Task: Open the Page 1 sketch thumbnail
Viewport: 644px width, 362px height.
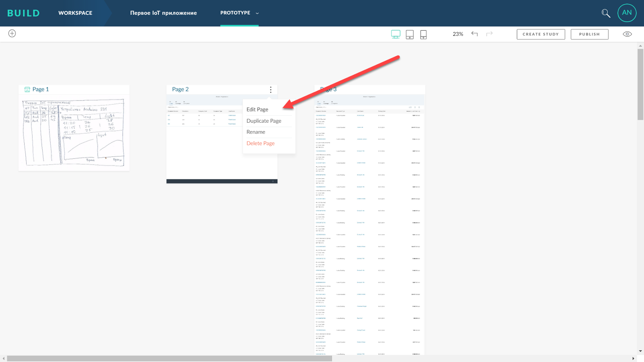Action: [x=74, y=133]
